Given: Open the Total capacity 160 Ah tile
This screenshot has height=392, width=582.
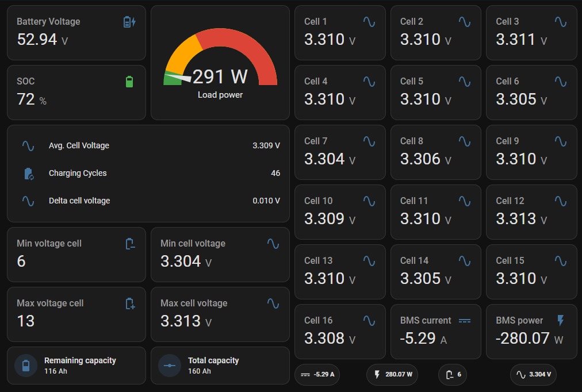Looking at the screenshot, I should 220,366.
